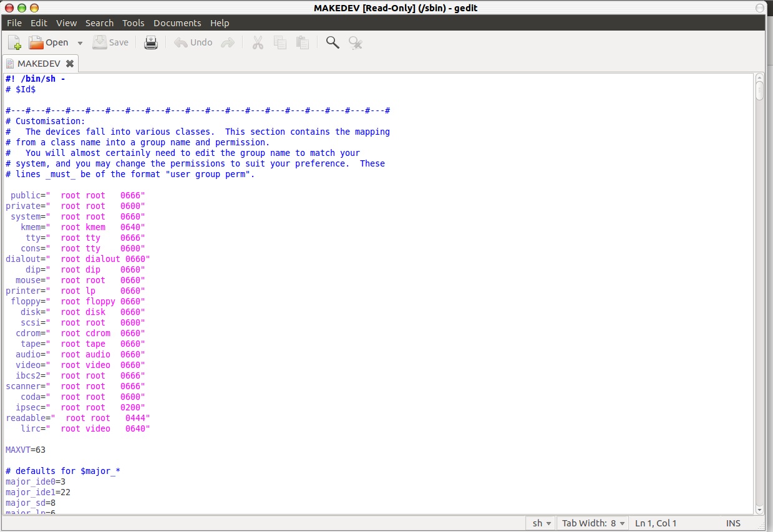Click the major_ide0=3 line
Viewport: 773px width, 532px height.
click(36, 481)
